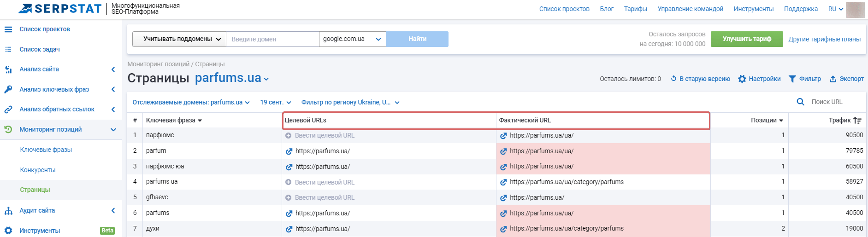Click plus icon to add target URL for parfums ua
The height and width of the screenshot is (237, 868).
[x=288, y=182]
